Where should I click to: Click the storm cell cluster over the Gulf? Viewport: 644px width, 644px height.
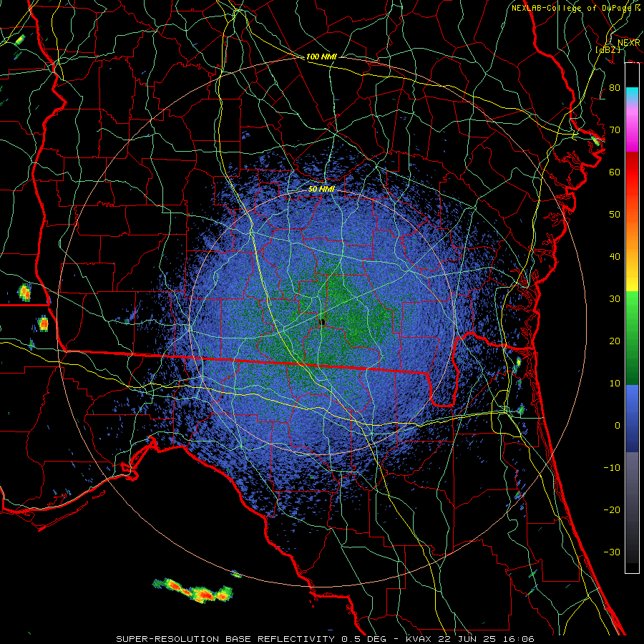click(192, 590)
